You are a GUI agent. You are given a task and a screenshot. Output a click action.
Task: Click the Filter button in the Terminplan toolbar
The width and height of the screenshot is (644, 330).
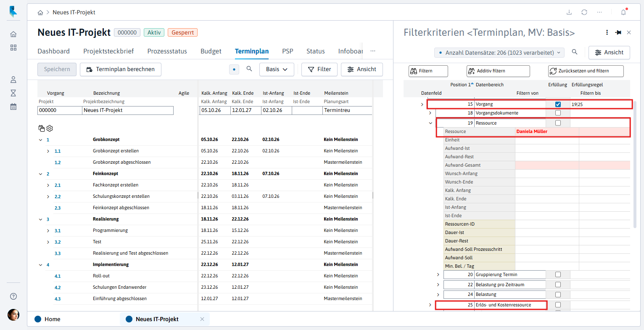[319, 69]
